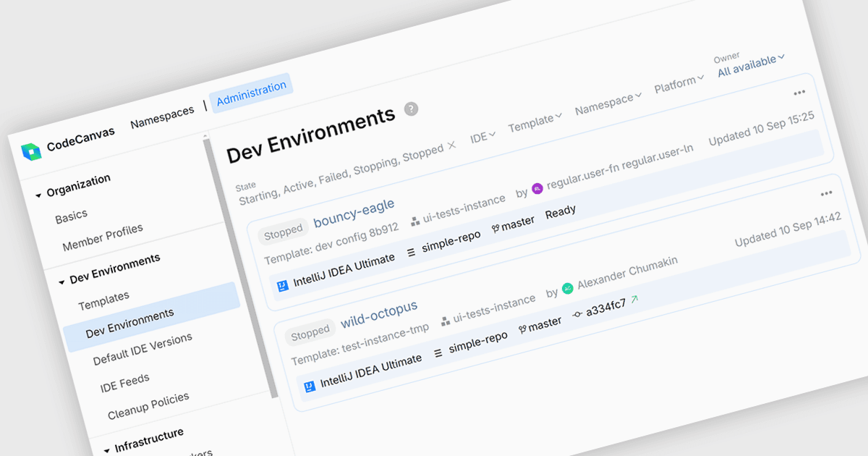Click repository icon next to wild-octopus simple-repo
This screenshot has width=868, height=456.
pyautogui.click(x=438, y=352)
